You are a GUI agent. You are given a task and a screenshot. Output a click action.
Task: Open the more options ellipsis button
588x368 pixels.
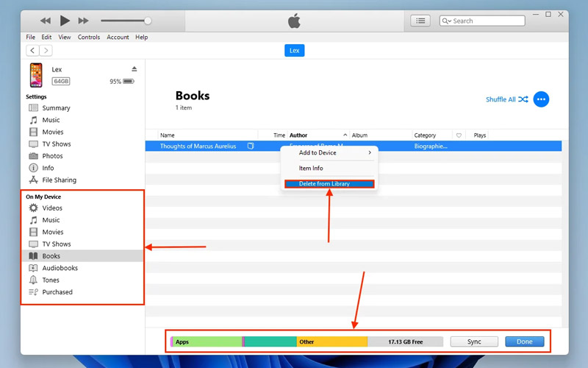pyautogui.click(x=541, y=99)
